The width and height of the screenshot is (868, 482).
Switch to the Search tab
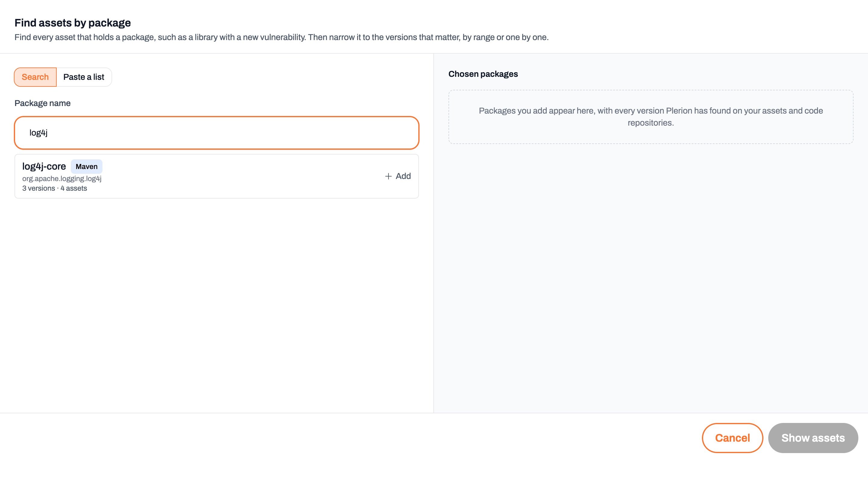click(35, 77)
